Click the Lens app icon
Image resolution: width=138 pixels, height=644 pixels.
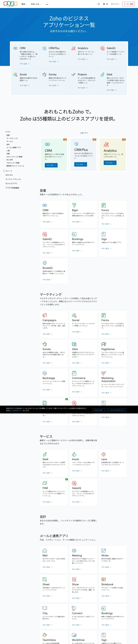coord(104,454)
